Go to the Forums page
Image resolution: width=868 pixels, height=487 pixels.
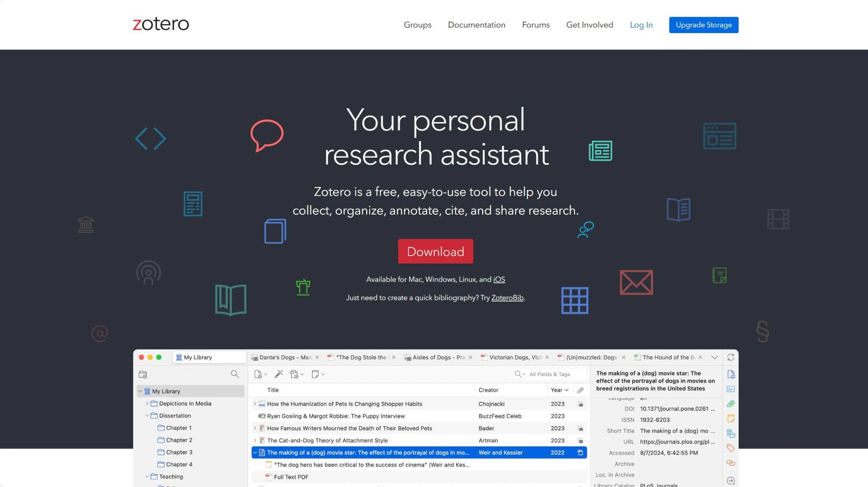click(536, 25)
